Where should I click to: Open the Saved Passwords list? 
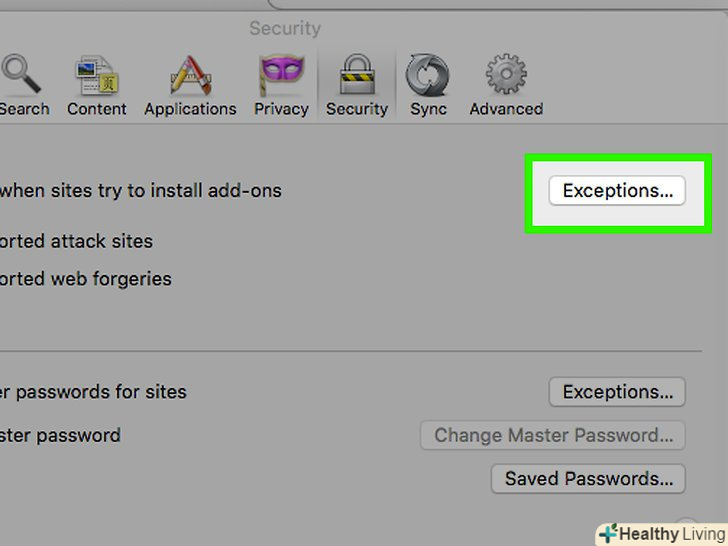click(x=588, y=479)
